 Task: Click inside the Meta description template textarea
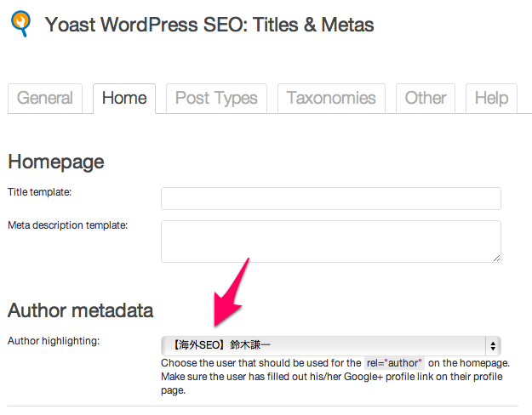331,242
